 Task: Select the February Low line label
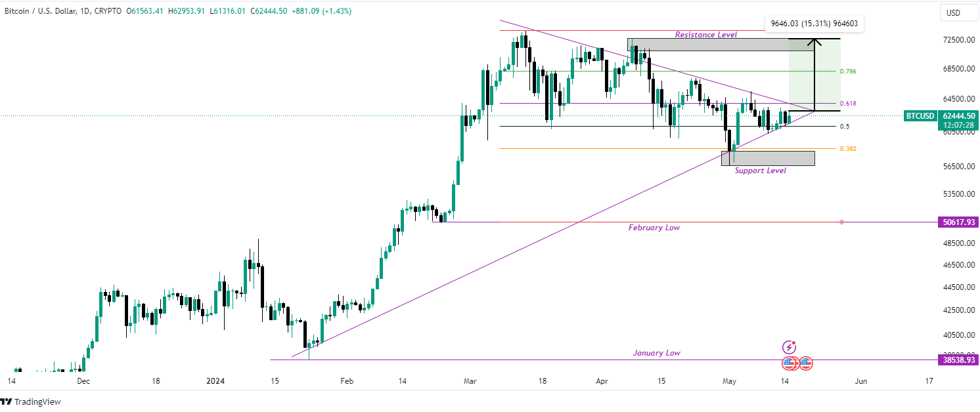(654, 228)
